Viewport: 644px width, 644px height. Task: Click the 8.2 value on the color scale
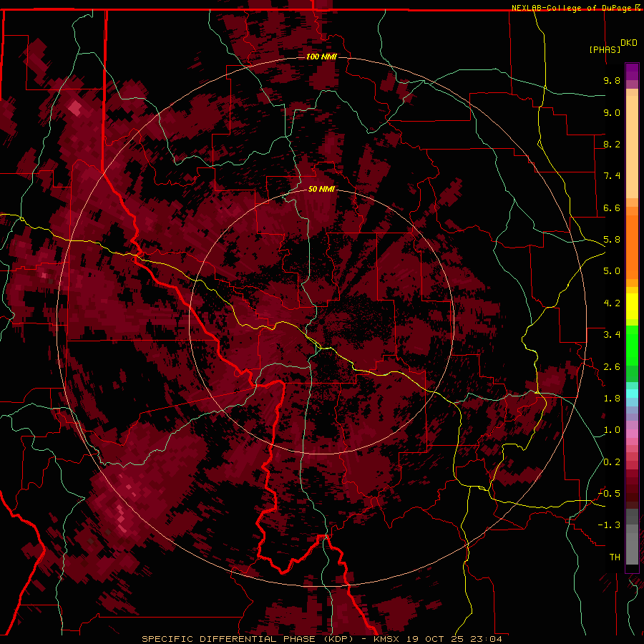(x=612, y=144)
